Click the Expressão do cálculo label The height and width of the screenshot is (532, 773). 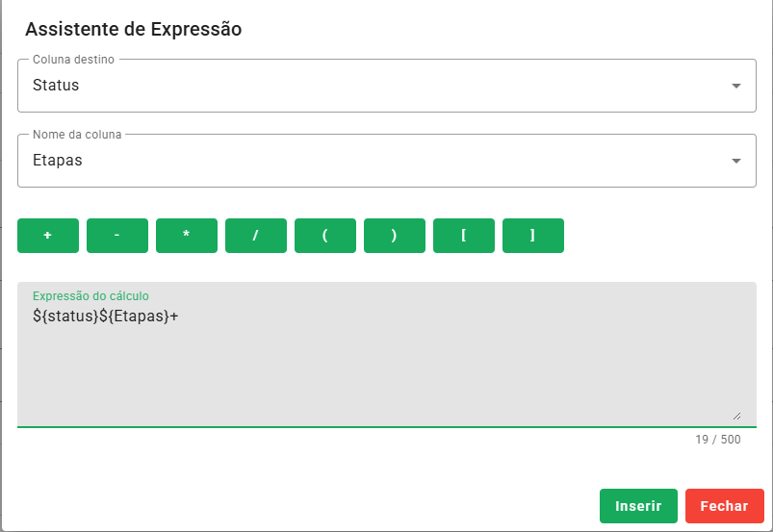[x=90, y=295]
